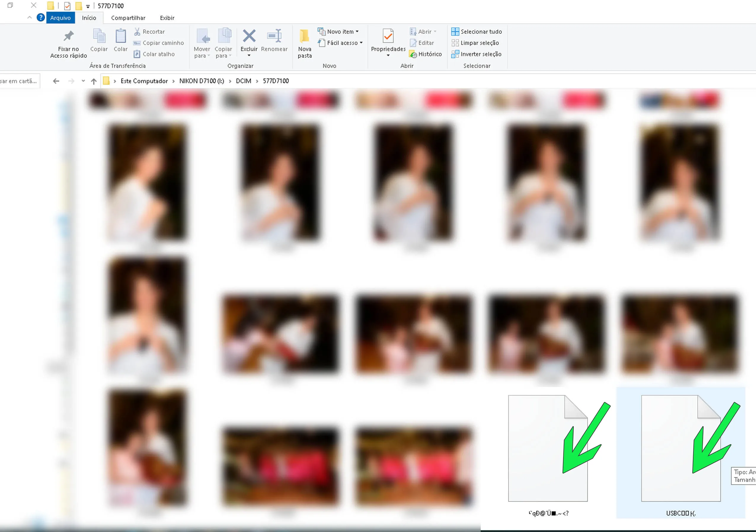Screen dimensions: 756x532
Task: Click DCIM in the address path
Action: (x=243, y=81)
